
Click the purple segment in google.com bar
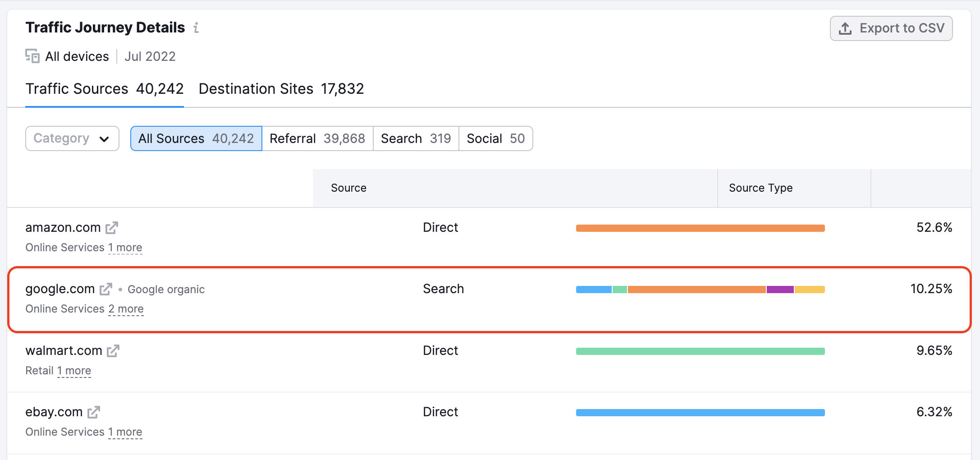click(x=780, y=290)
